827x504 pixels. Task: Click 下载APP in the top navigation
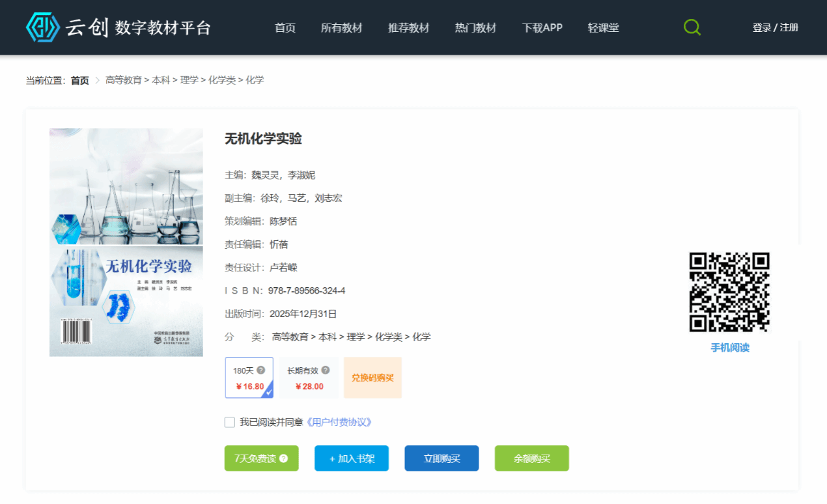tap(542, 28)
